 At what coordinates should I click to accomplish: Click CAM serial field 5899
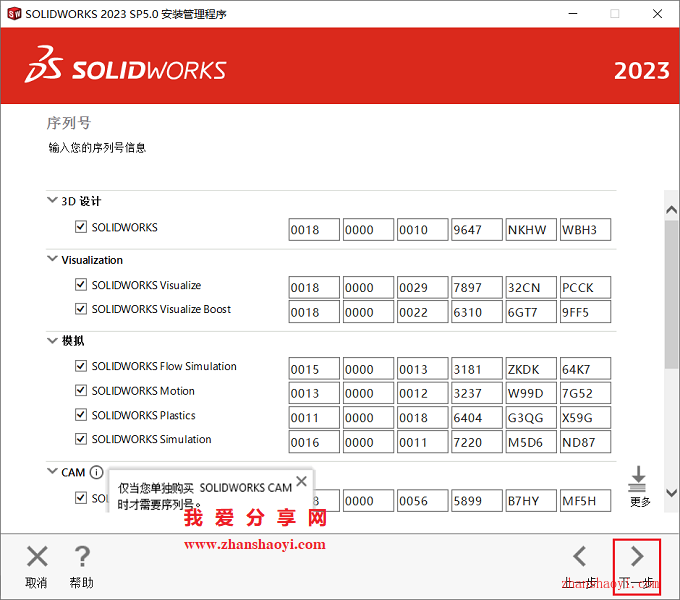click(x=477, y=501)
